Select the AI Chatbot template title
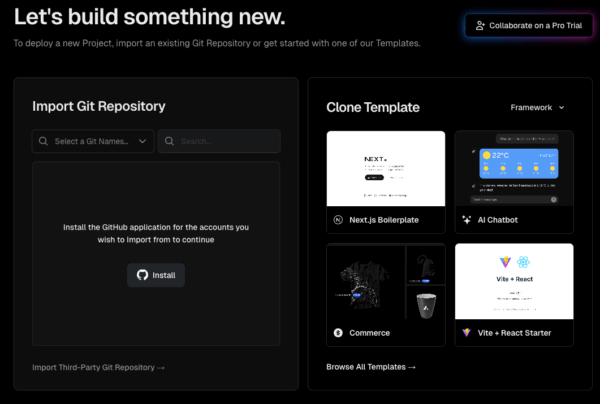Screen dimensions: 600x404 coord(497,220)
